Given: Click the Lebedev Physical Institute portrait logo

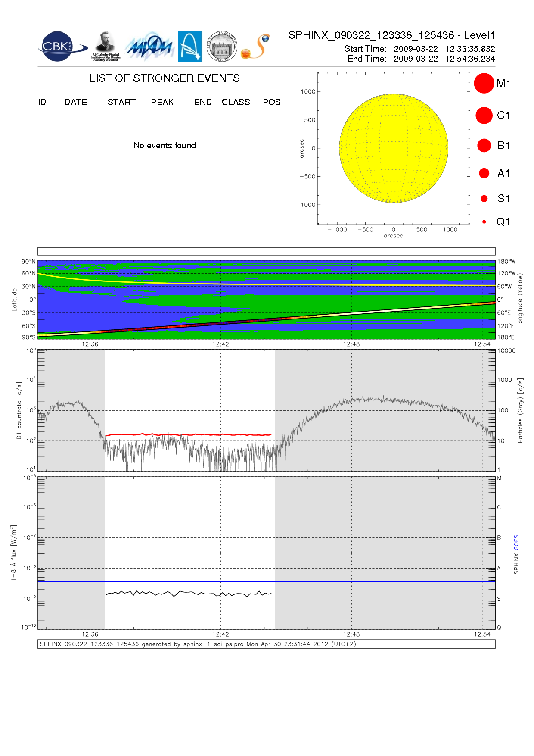Looking at the screenshot, I should 106,46.
